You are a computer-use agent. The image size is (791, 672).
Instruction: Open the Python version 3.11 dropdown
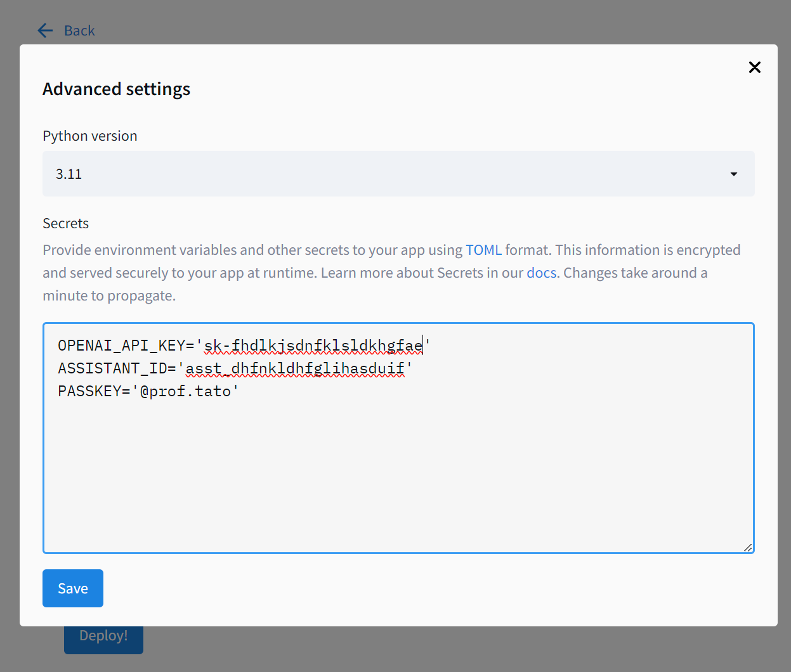pos(398,174)
